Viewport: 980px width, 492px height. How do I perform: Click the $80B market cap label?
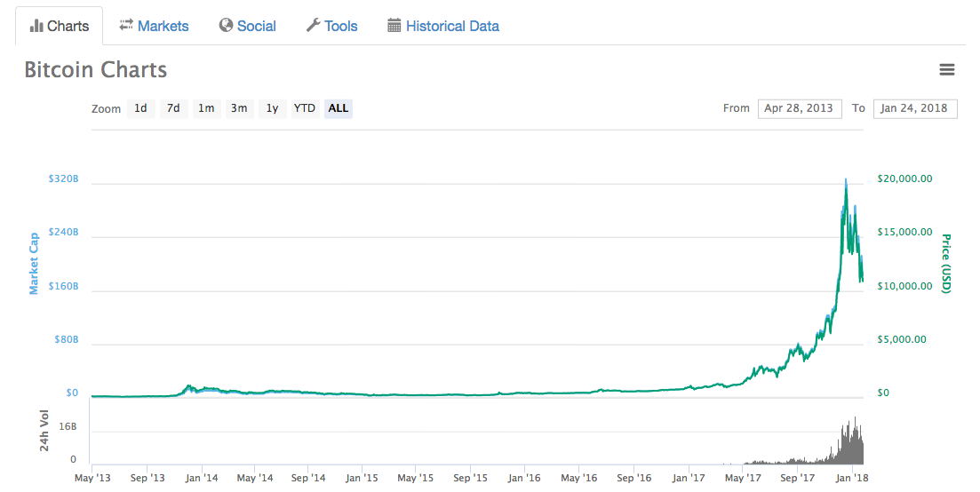click(x=67, y=339)
